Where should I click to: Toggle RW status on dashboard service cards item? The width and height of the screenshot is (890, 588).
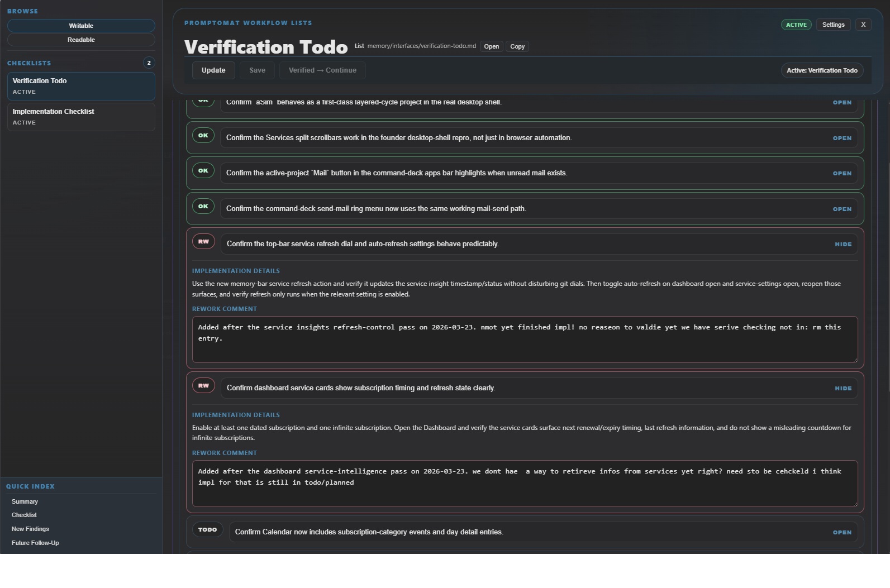click(x=203, y=385)
